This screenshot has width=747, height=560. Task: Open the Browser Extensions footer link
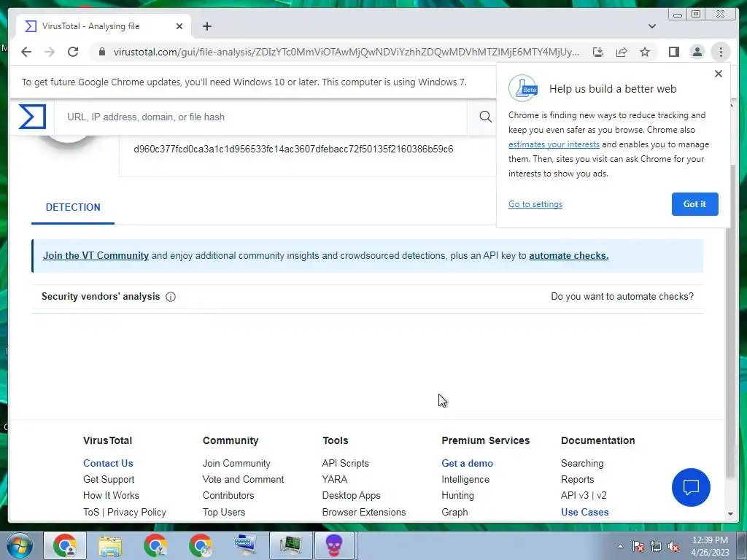(364, 512)
